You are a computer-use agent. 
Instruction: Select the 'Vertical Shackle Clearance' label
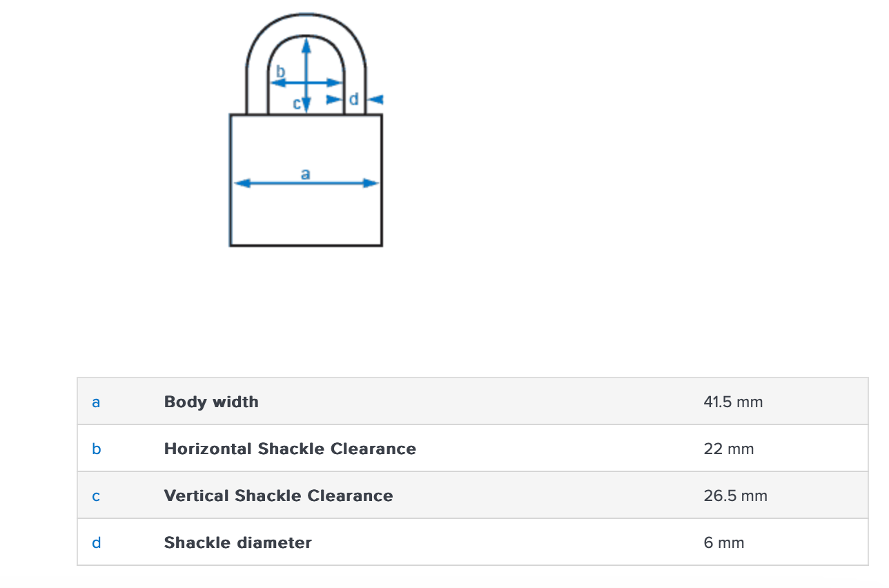point(278,496)
